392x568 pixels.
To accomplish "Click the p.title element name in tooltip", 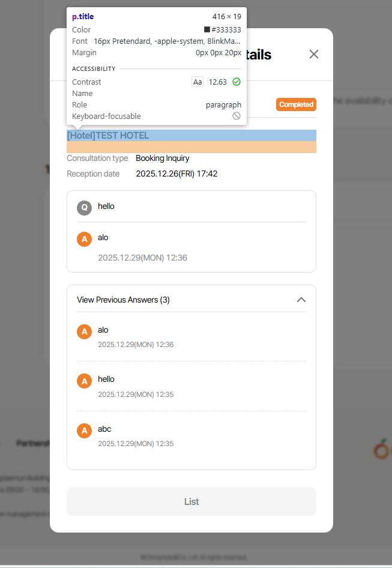I will pos(83,17).
